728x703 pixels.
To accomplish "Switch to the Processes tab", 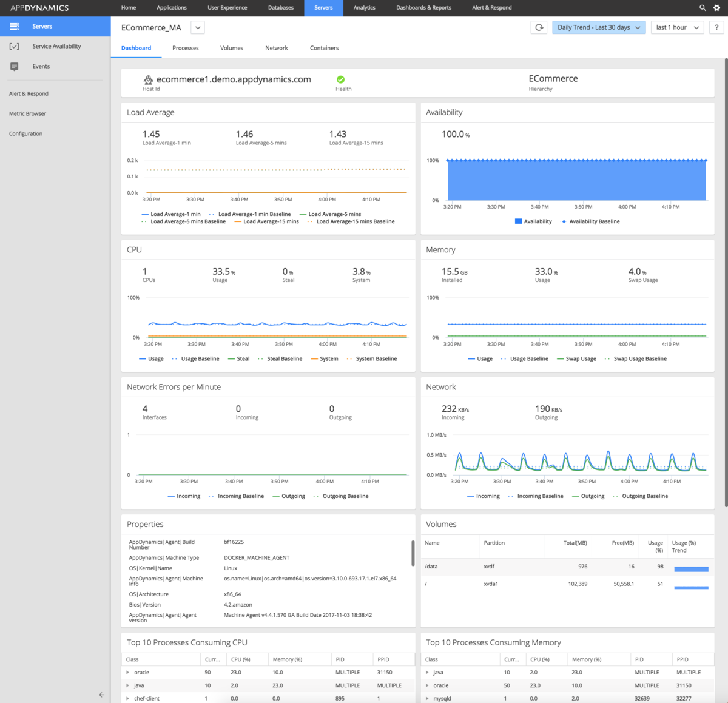I will (186, 48).
